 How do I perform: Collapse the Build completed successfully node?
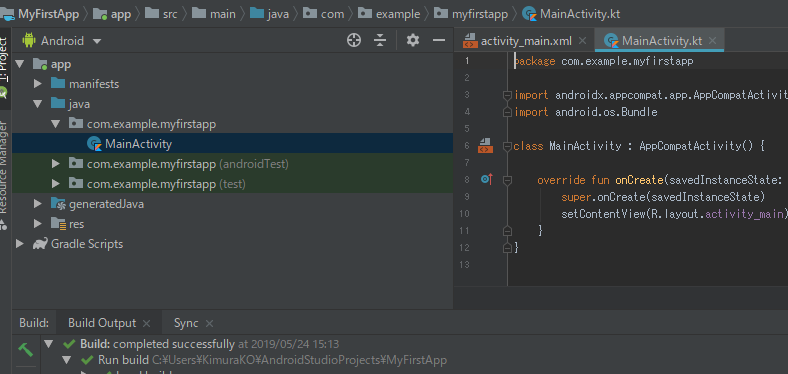pyautogui.click(x=48, y=344)
